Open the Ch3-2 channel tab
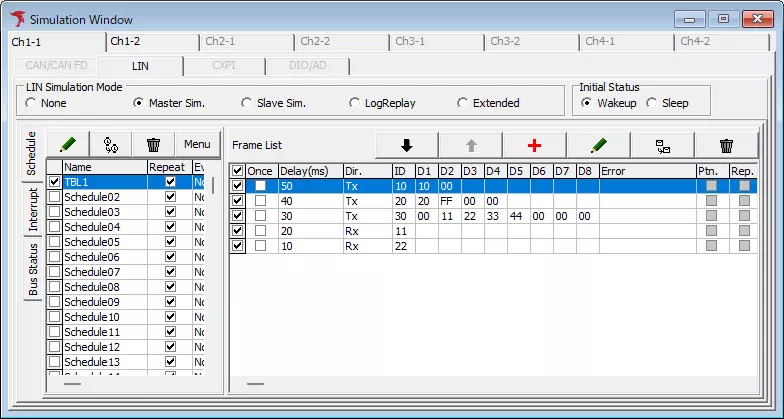This screenshot has width=784, height=419. tap(531, 42)
